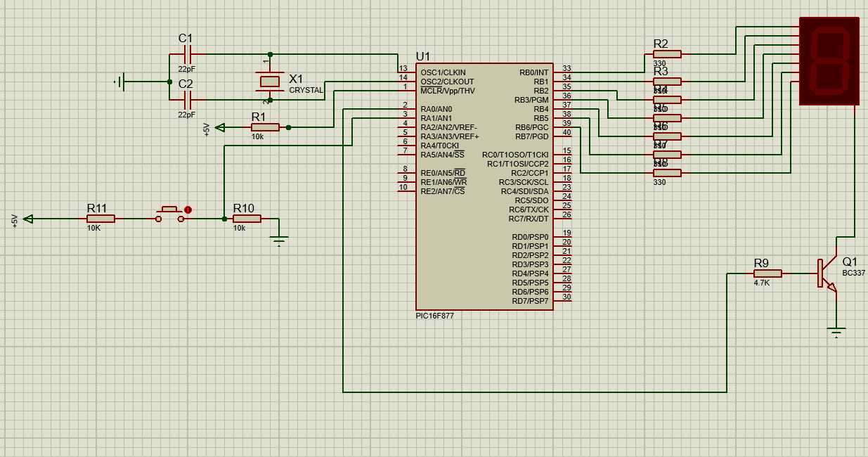The width and height of the screenshot is (868, 457).
Task: Click the RB6/PGC pin label
Action: coord(532,127)
